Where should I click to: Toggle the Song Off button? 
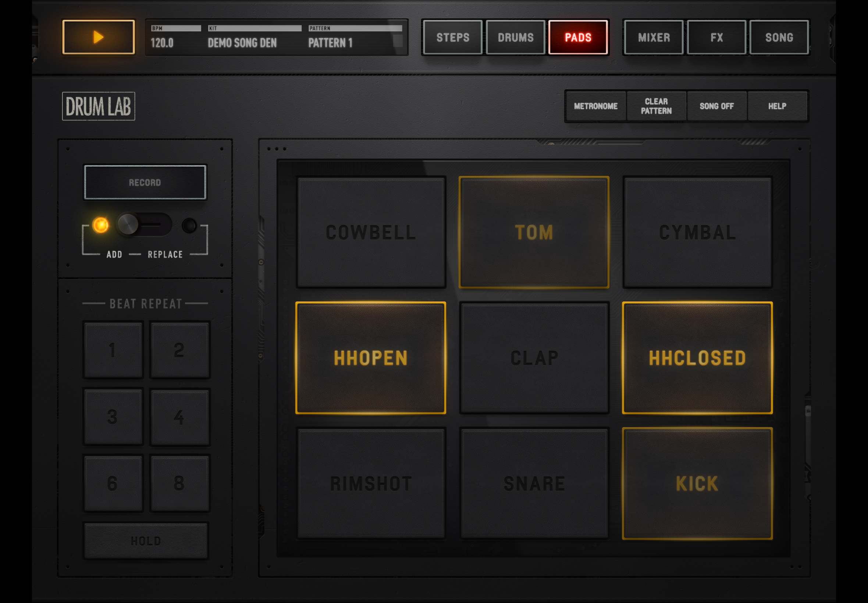[716, 106]
